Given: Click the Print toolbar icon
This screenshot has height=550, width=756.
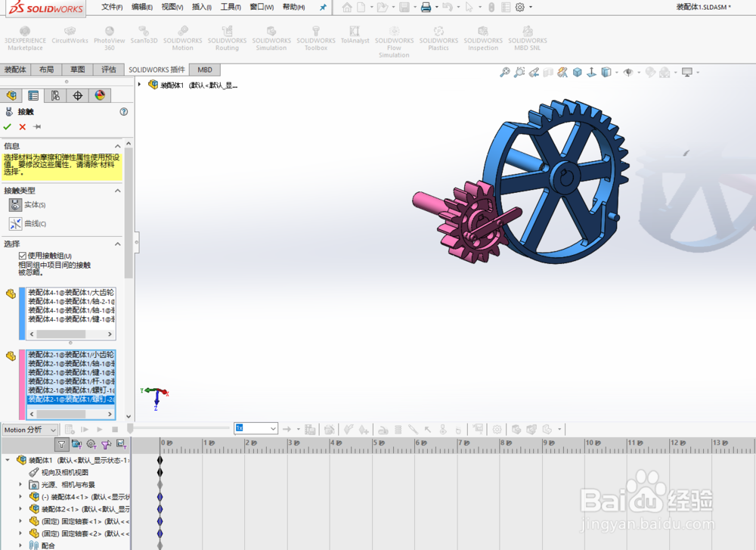Looking at the screenshot, I should [x=426, y=8].
